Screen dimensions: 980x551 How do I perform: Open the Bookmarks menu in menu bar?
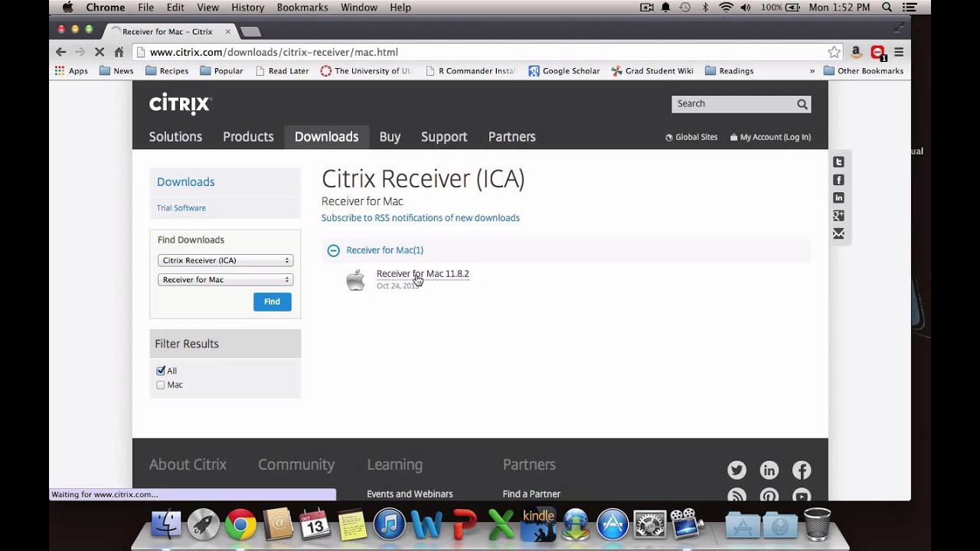302,8
